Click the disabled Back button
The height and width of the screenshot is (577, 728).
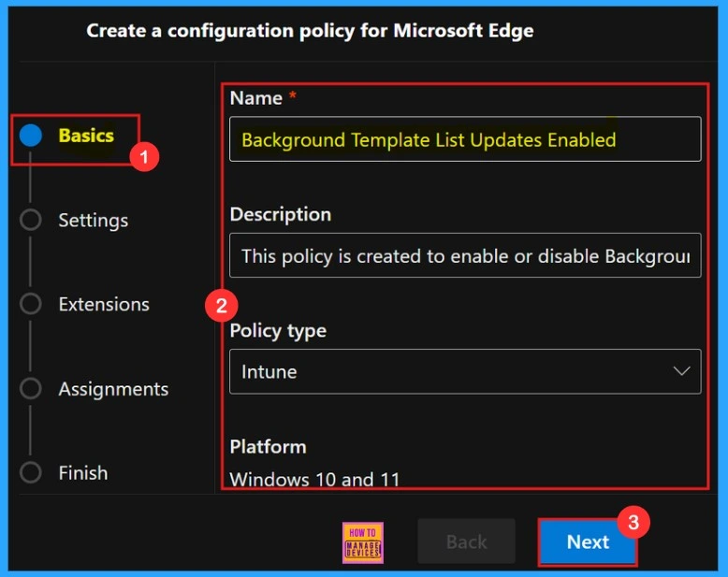(x=466, y=541)
